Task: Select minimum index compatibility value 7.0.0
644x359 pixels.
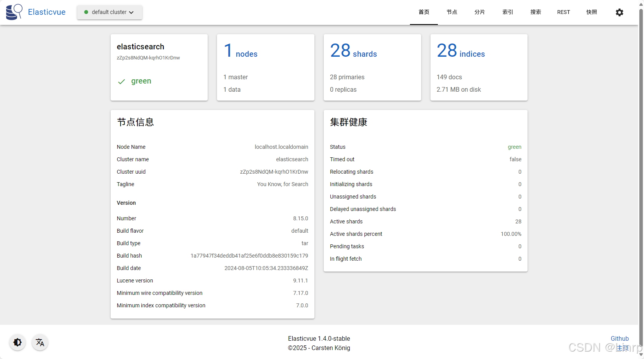Action: 302,305
